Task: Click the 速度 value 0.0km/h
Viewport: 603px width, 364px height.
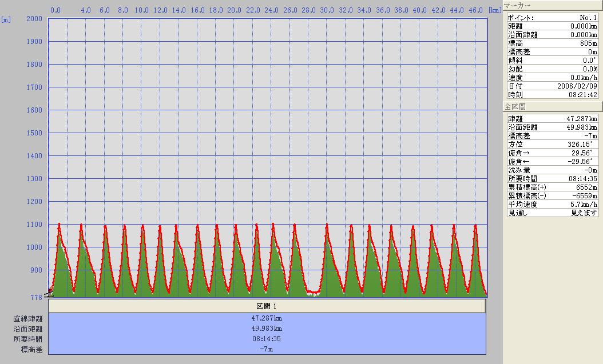Action: click(584, 78)
